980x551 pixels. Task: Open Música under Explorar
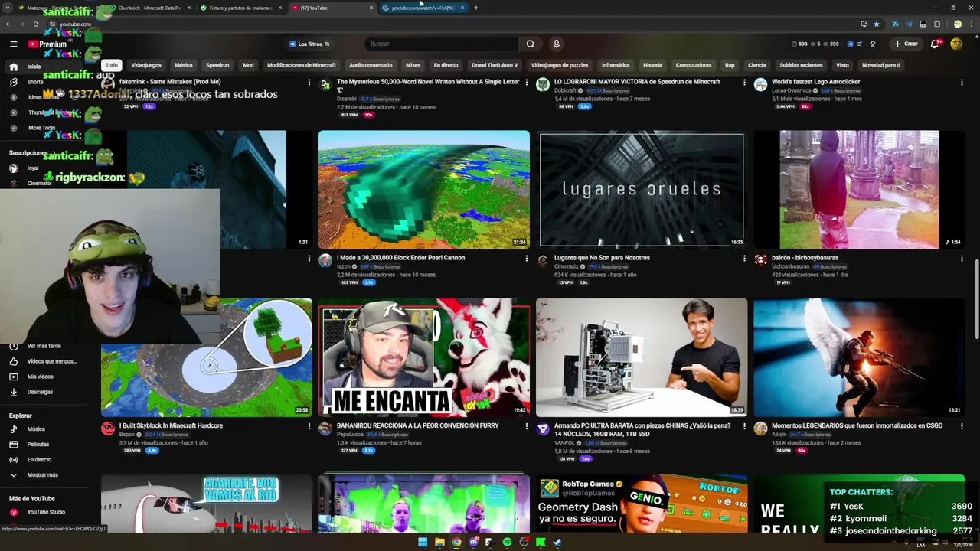pyautogui.click(x=46, y=429)
